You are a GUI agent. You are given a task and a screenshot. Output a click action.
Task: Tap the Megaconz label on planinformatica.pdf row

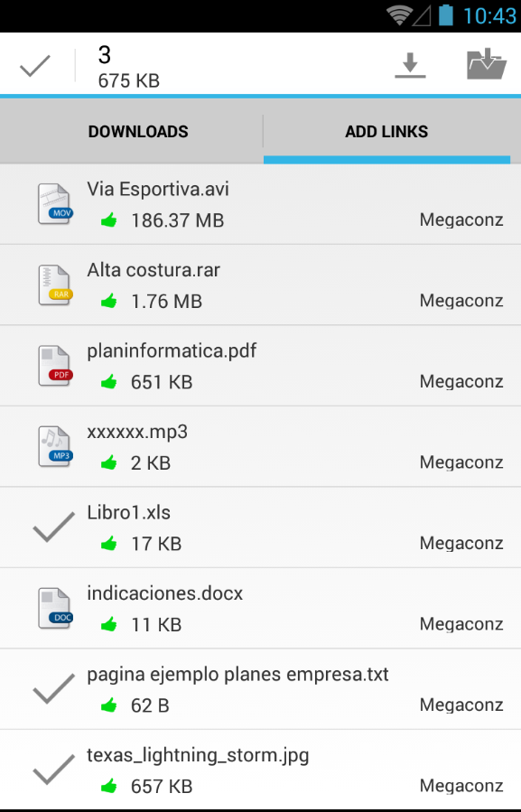pos(461,382)
